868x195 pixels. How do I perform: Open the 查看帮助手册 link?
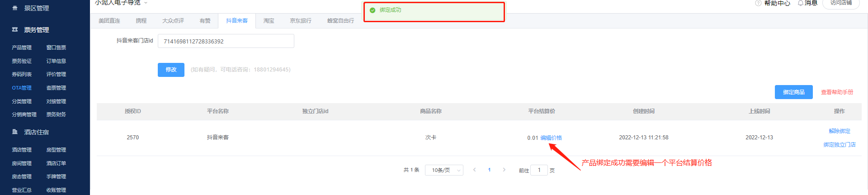(x=837, y=92)
